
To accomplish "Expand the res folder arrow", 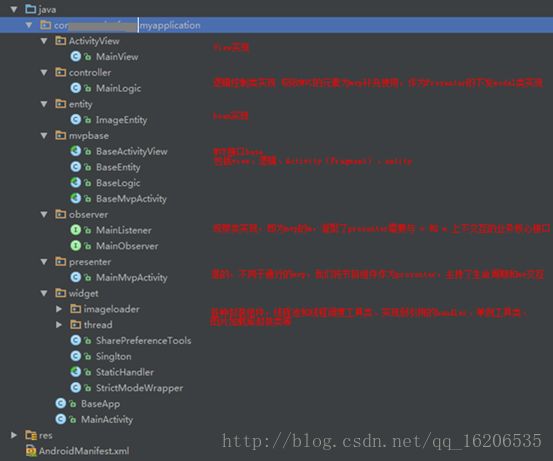I will coord(14,435).
